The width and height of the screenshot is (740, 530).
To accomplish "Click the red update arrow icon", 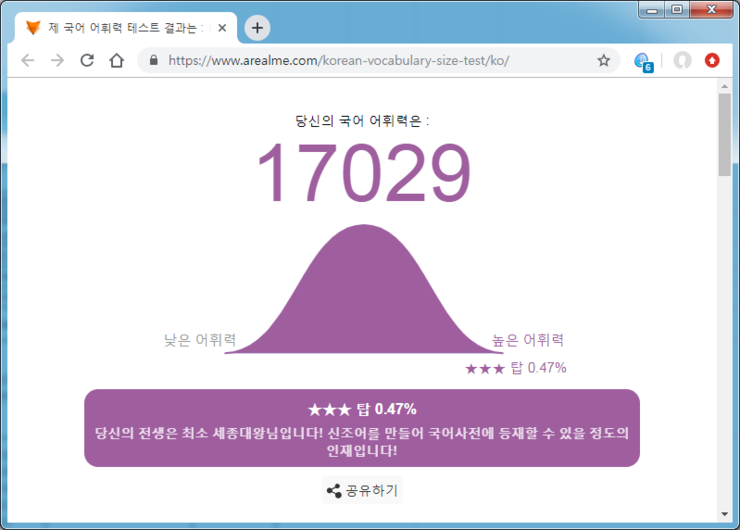I will (x=712, y=60).
